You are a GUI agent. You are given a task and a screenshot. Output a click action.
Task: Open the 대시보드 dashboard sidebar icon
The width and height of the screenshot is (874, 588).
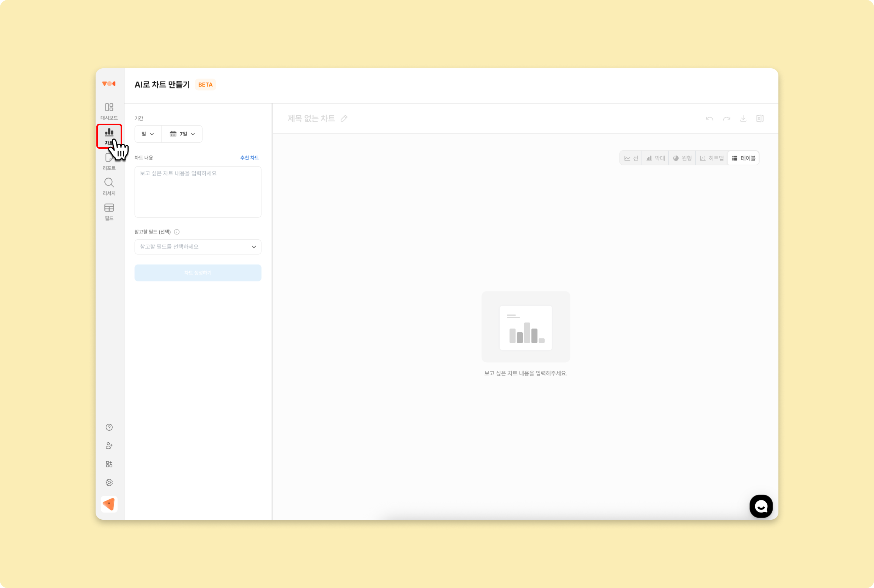tap(109, 111)
